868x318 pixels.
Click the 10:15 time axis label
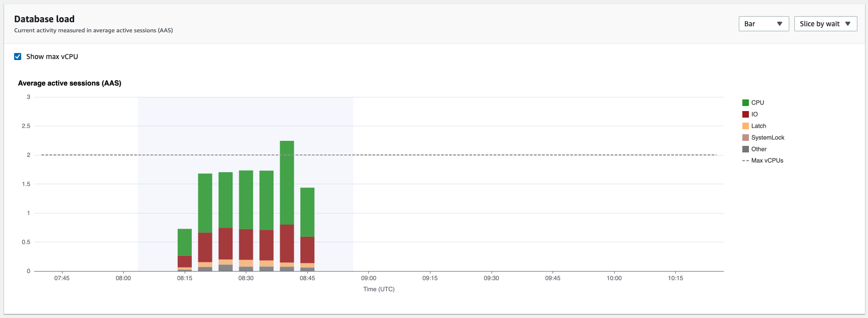coord(675,278)
